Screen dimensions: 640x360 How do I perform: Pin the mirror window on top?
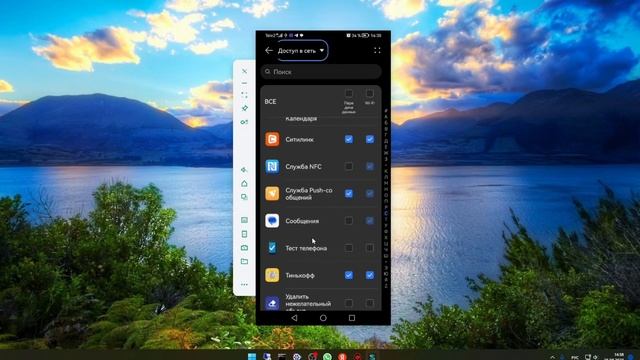tap(244, 108)
